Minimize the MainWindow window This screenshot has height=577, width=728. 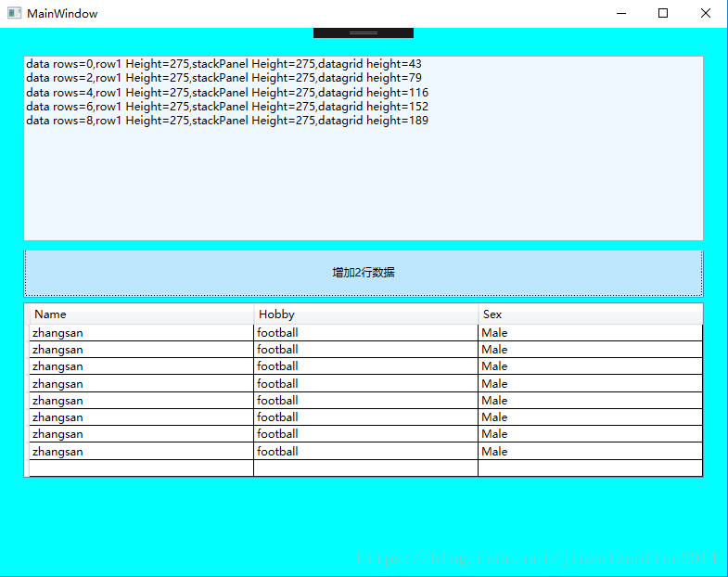click(x=621, y=14)
